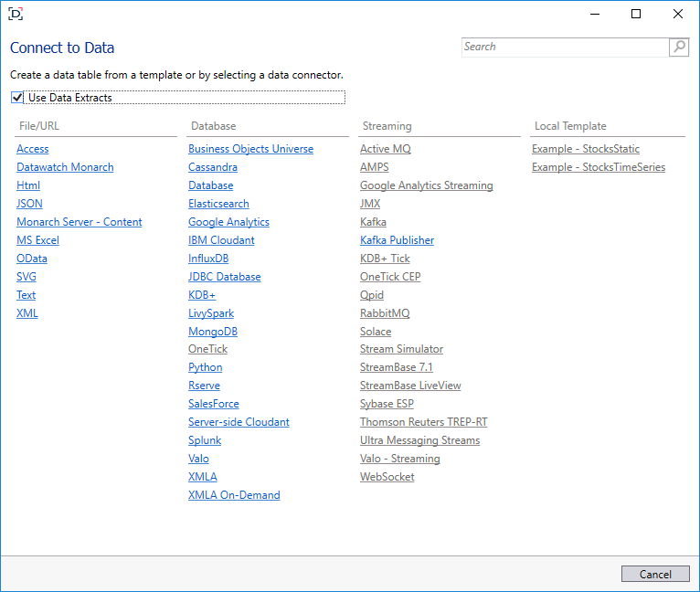Click the search magnifier icon
Screen dimensions: 700x592
pos(679,48)
